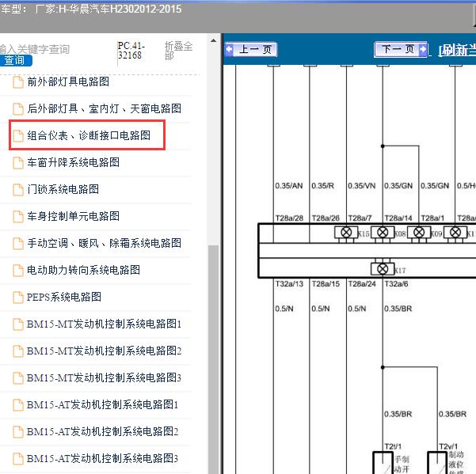Screen dimensions: 476x474
Task: Open 车身控制单元电路图 entry
Action: pos(73,216)
